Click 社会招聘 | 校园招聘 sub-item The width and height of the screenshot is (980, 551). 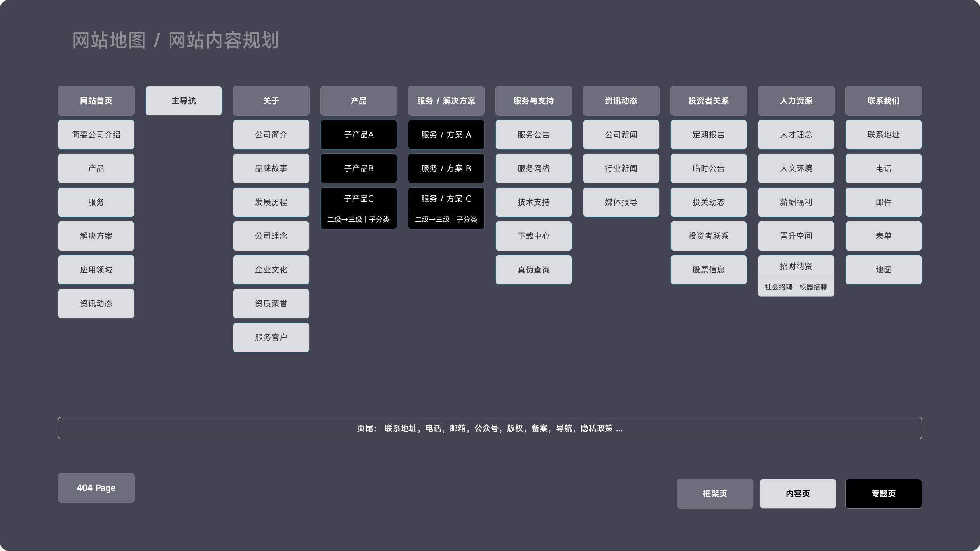[x=796, y=287]
